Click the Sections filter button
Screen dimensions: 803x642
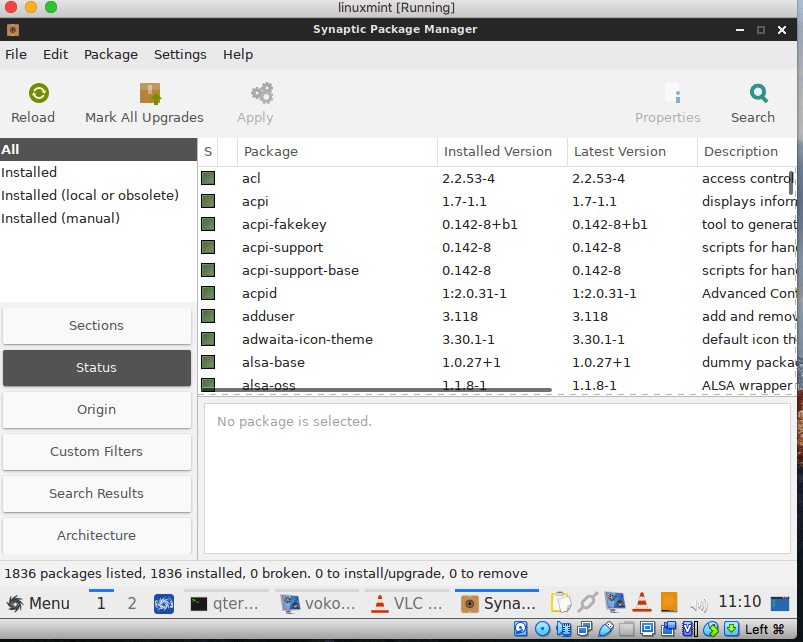click(97, 326)
